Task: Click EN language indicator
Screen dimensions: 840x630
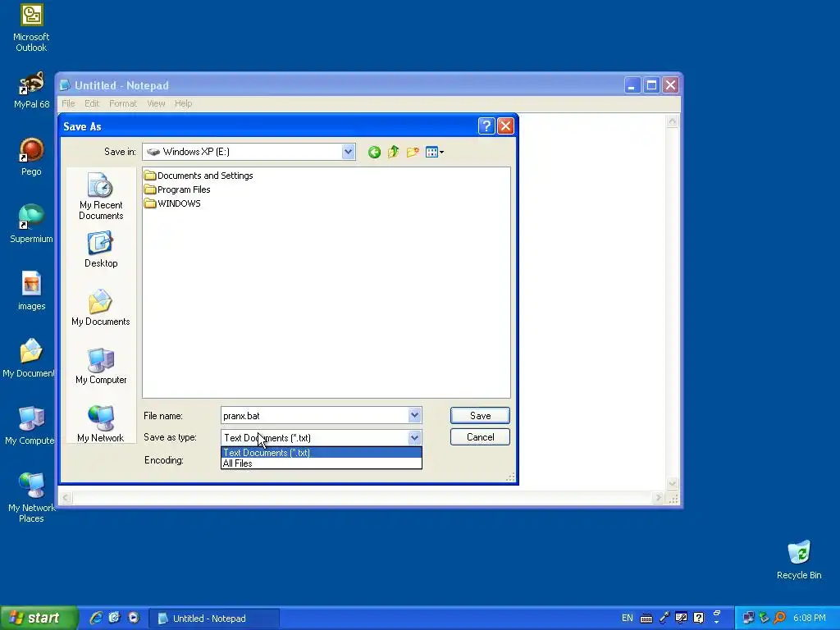Action: (628, 619)
